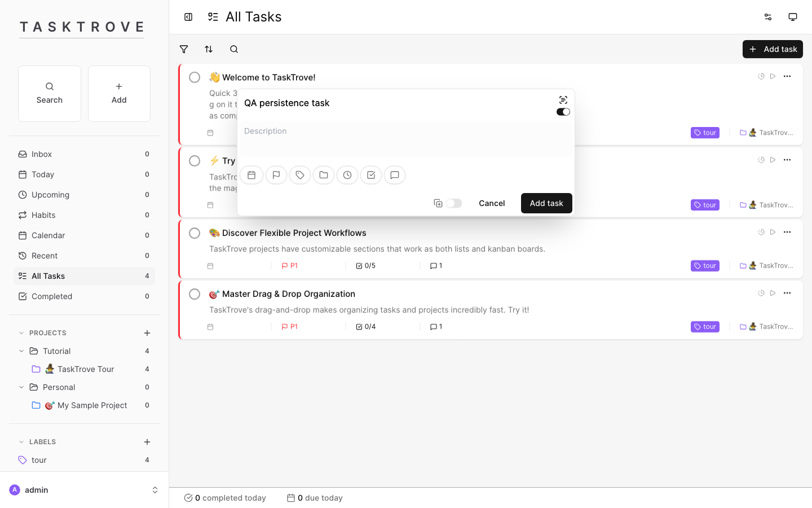Screen dimensions: 812x508
Task: Click the task list search magnifier icon
Action: pos(234,49)
